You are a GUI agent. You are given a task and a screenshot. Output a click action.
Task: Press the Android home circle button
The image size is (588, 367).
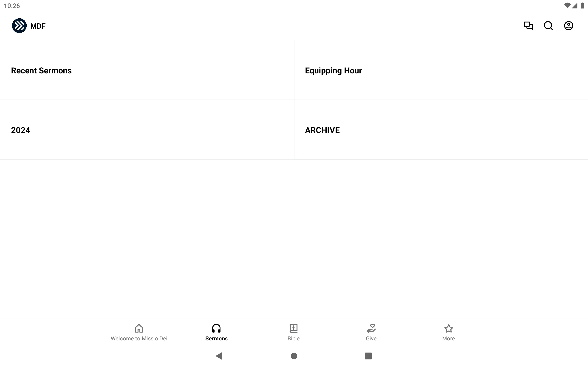(x=294, y=356)
